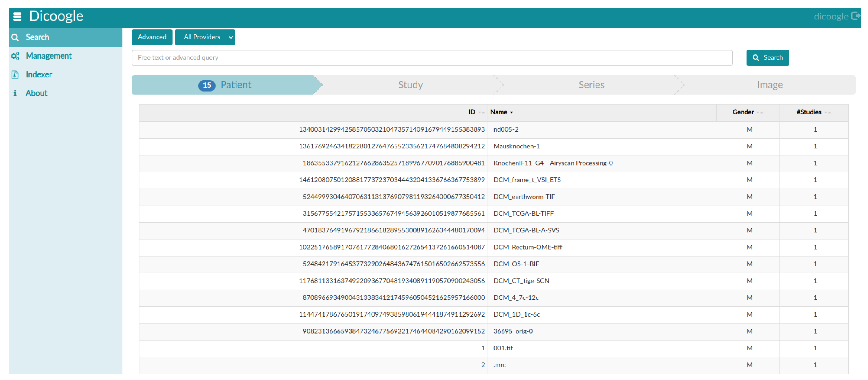Open the Mausknochen-1 patient row
This screenshot has width=868, height=380.
pyautogui.click(x=516, y=146)
